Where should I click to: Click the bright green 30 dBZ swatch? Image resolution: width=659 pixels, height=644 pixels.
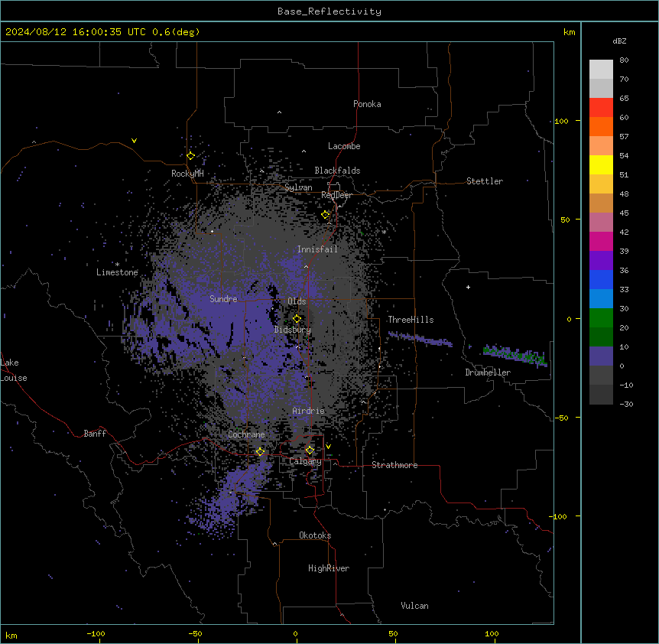tap(601, 318)
